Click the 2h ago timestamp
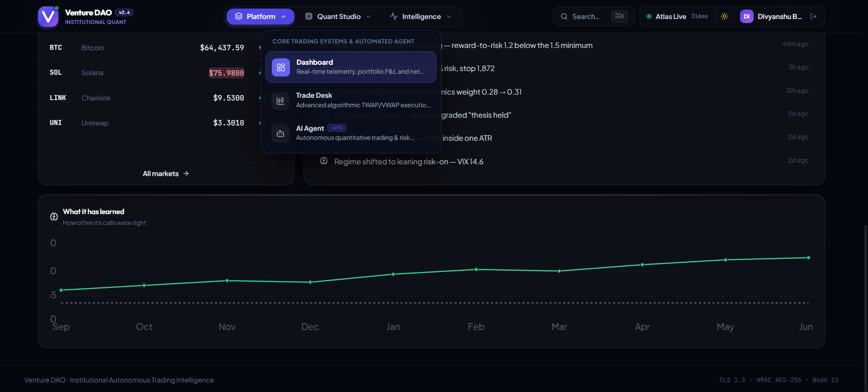This screenshot has height=392, width=868. pos(798,67)
